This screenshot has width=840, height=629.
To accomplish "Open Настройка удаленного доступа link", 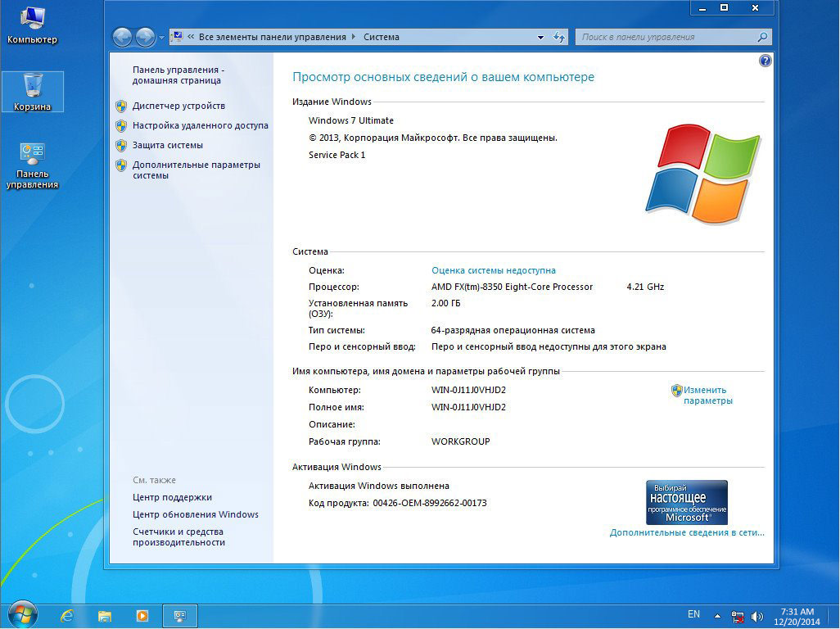I will (x=201, y=125).
